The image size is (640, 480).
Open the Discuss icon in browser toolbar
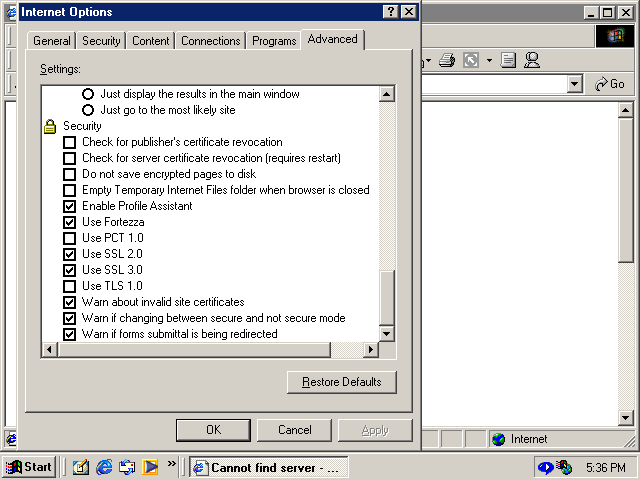point(508,60)
